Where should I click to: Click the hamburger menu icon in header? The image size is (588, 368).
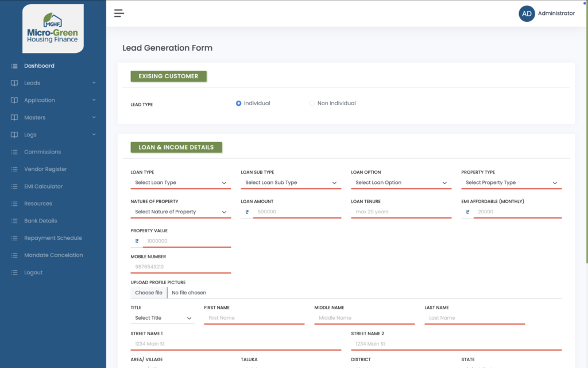click(x=119, y=13)
